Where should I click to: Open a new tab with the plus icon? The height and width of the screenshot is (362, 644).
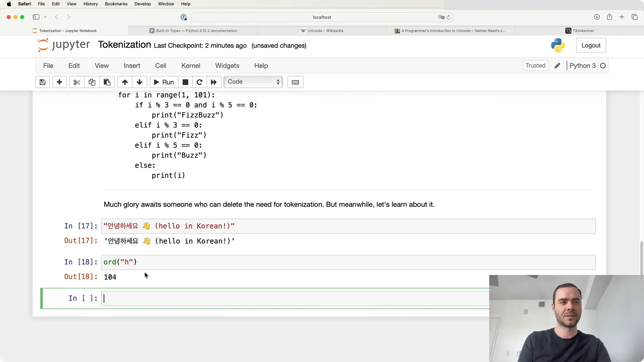pos(622,17)
